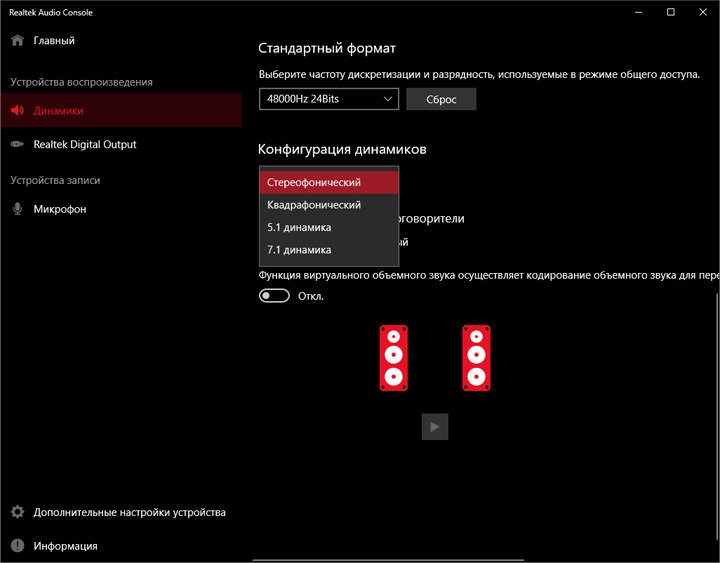This screenshot has height=563, width=720.
Task: Choose Квадрафонический speaker configuration
Action: tap(329, 205)
